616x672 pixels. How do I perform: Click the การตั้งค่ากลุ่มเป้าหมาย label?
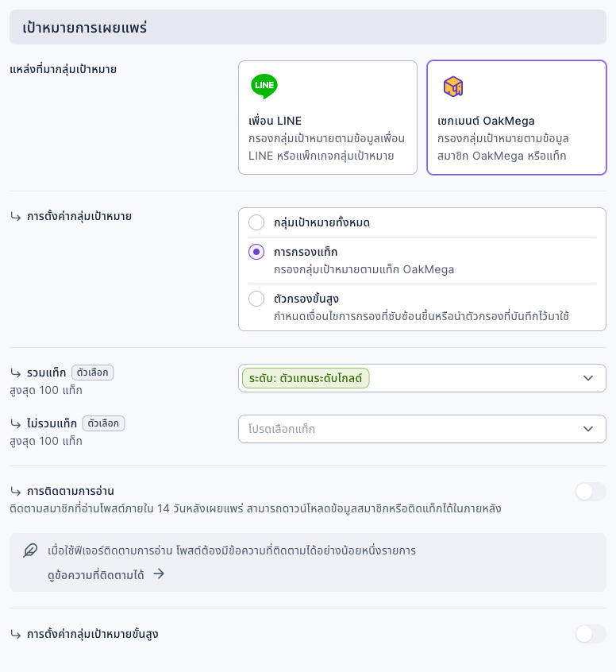click(79, 216)
